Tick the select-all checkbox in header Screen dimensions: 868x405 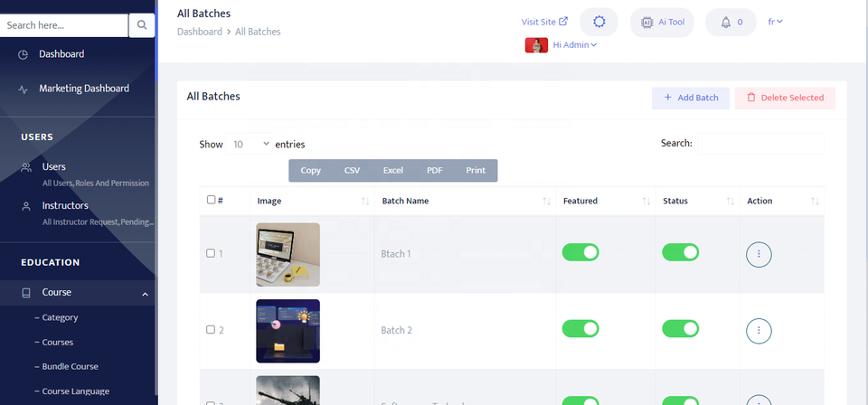click(211, 200)
